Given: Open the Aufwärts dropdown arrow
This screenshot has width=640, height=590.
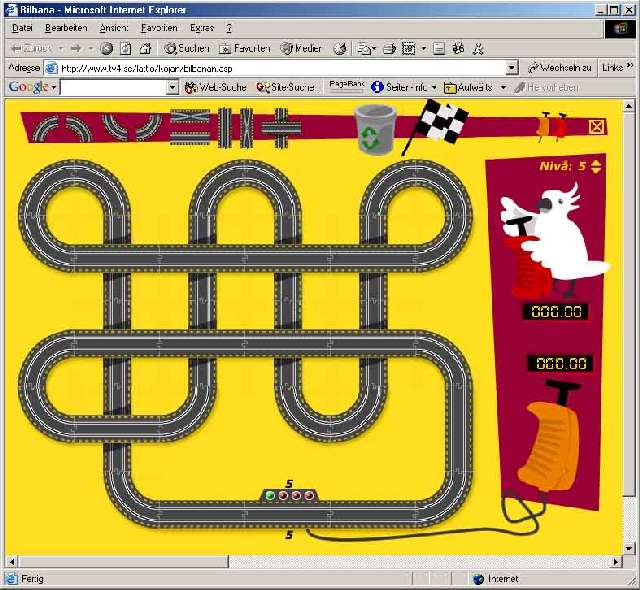Looking at the screenshot, I should tap(503, 88).
